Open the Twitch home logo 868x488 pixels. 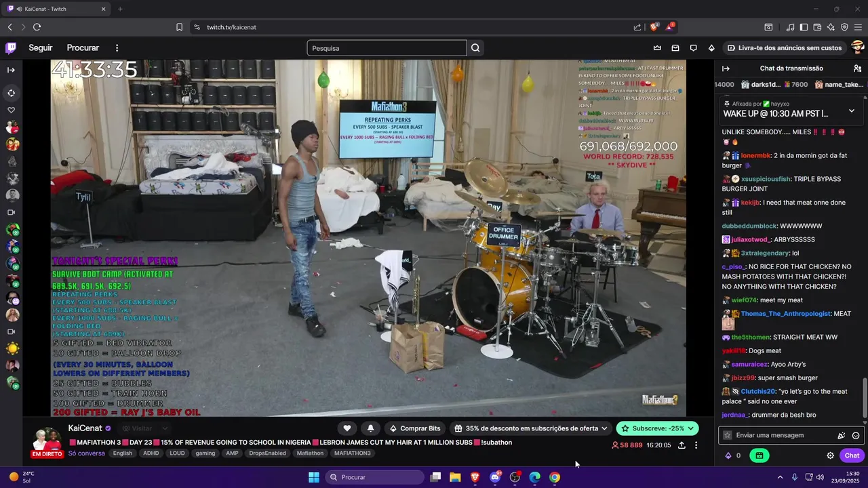coord(11,47)
